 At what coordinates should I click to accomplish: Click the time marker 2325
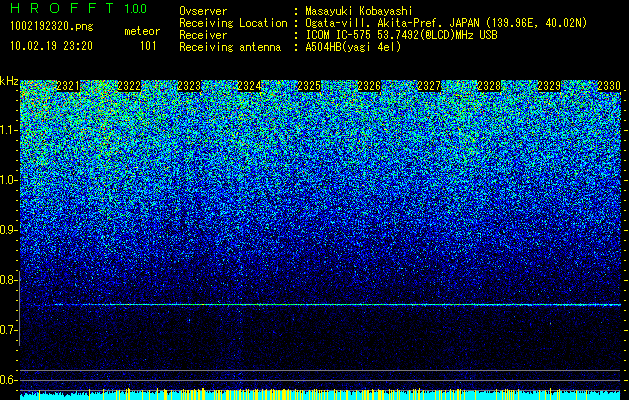click(309, 86)
